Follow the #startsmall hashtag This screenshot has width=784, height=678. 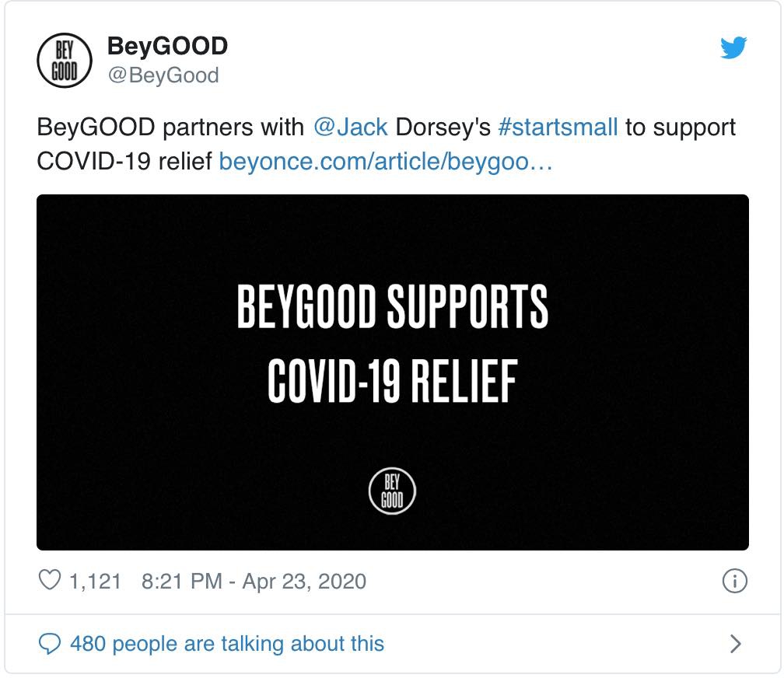point(558,127)
